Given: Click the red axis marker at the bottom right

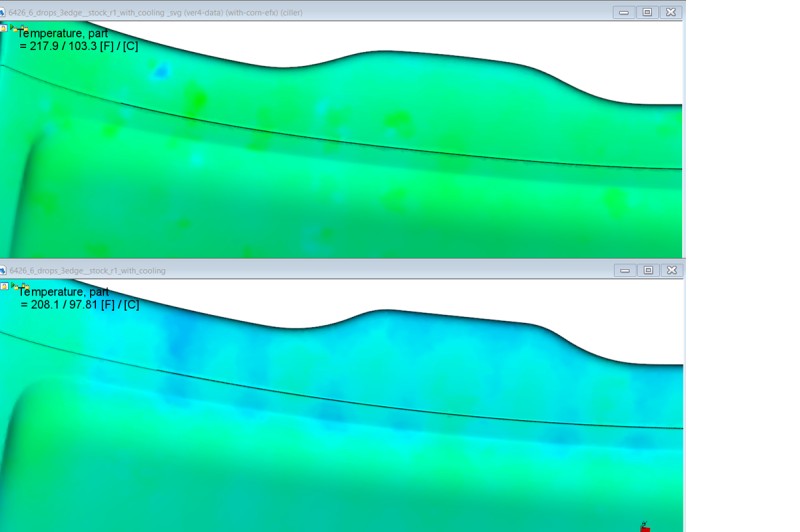Looking at the screenshot, I should (x=645, y=527).
